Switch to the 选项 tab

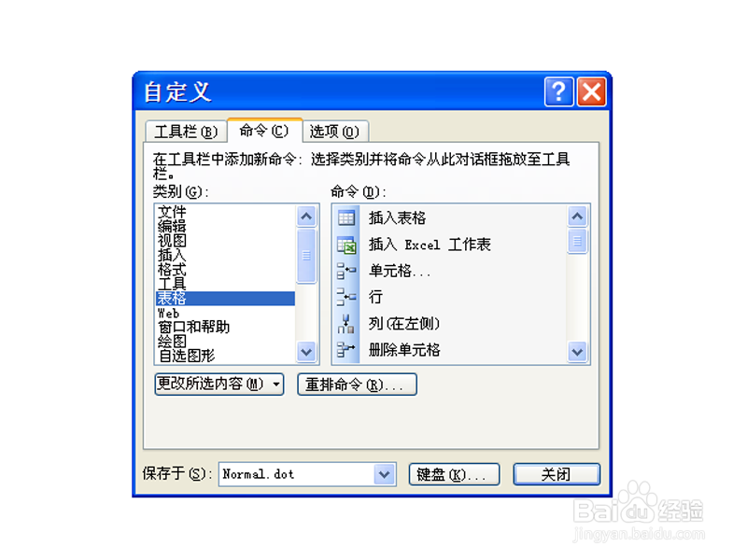coord(334,132)
